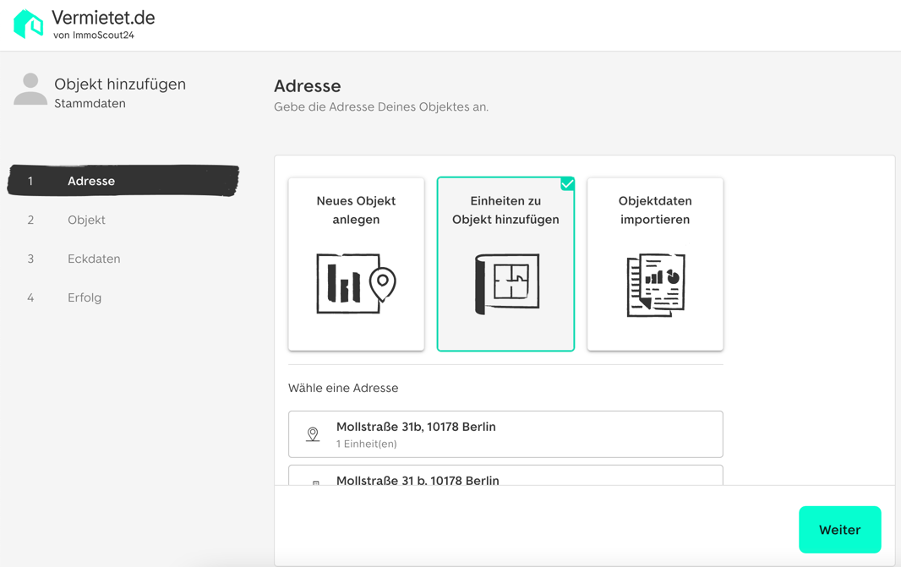Click the location pin icon for Mollstraße 31b

pos(312,434)
